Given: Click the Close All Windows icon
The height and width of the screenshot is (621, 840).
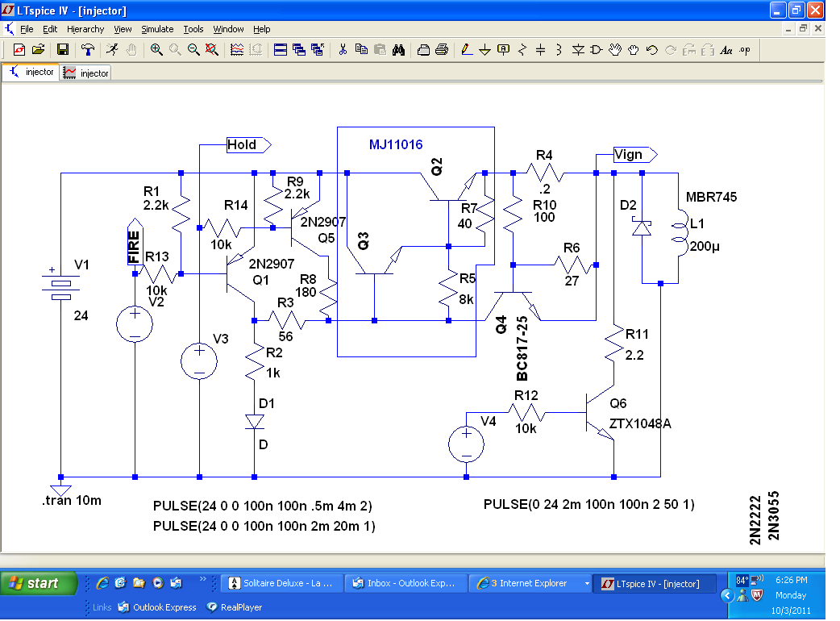Looking at the screenshot, I should [x=318, y=50].
